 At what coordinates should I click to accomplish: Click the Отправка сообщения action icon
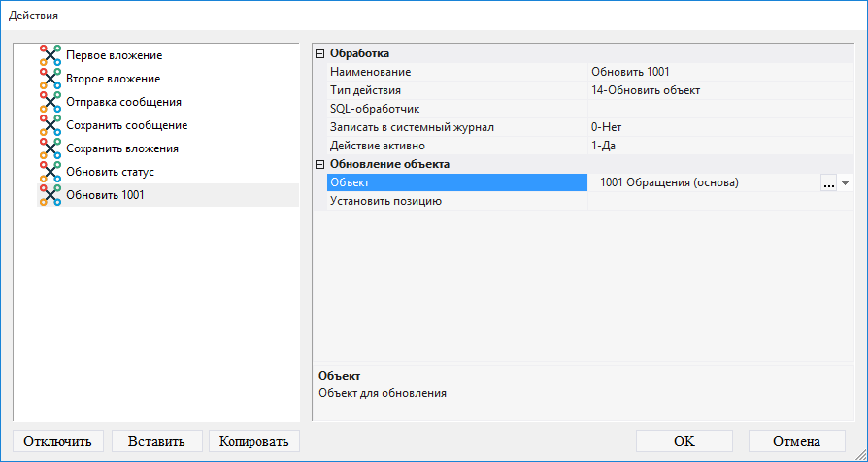[x=50, y=102]
